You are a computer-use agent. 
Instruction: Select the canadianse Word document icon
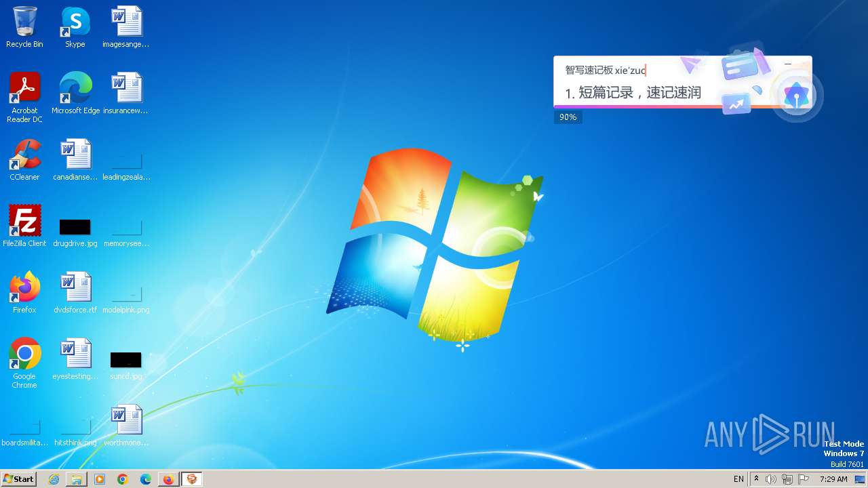(x=75, y=160)
